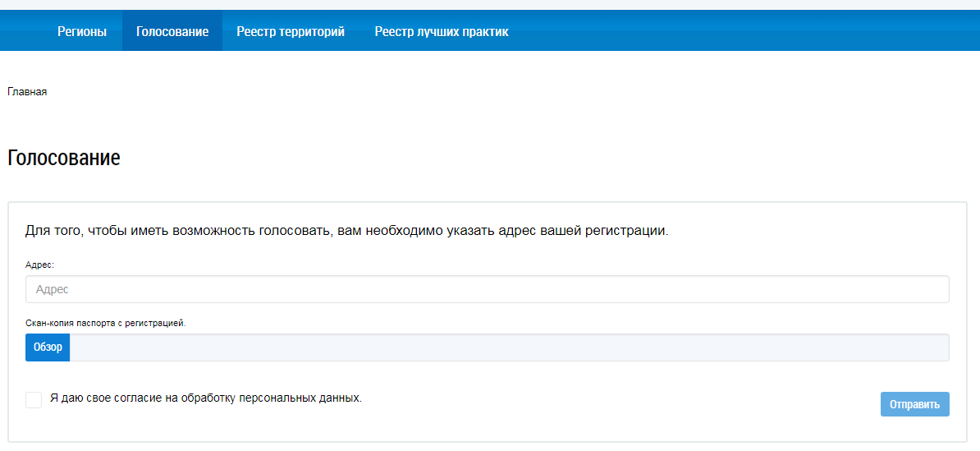Submit the form with Отправить button
Screen dimensions: 980x451
click(x=914, y=404)
